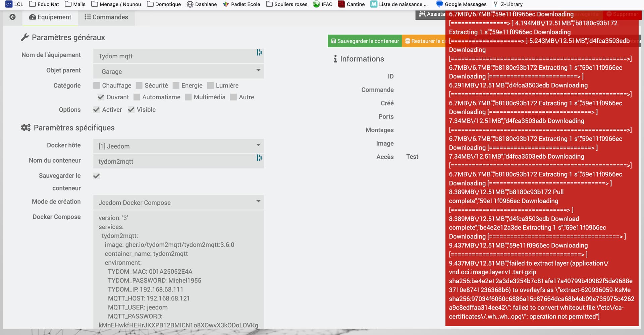Toggle the Chauffage category checkbox

(97, 86)
